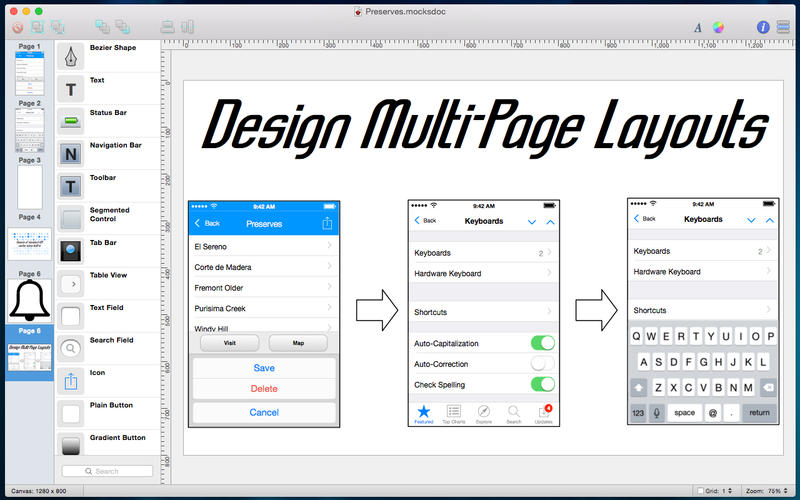Open the inspector info icon
Image resolution: width=800 pixels, height=500 pixels.
tap(764, 27)
